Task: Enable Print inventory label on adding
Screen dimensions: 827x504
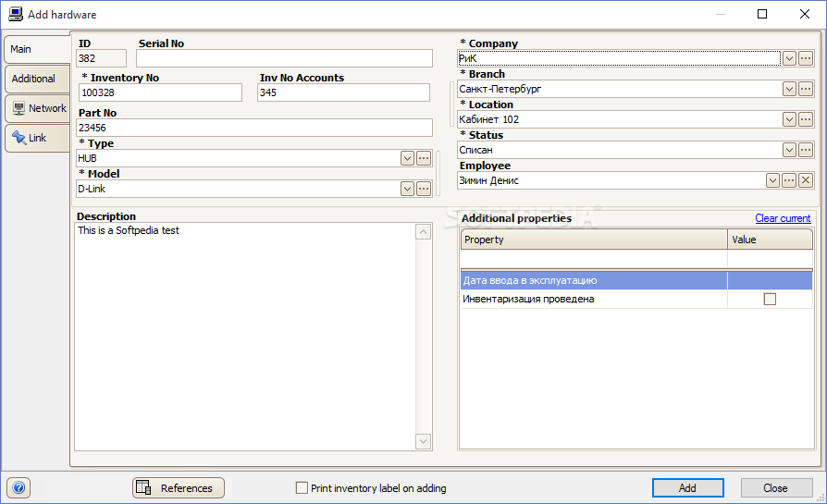Action: click(302, 488)
